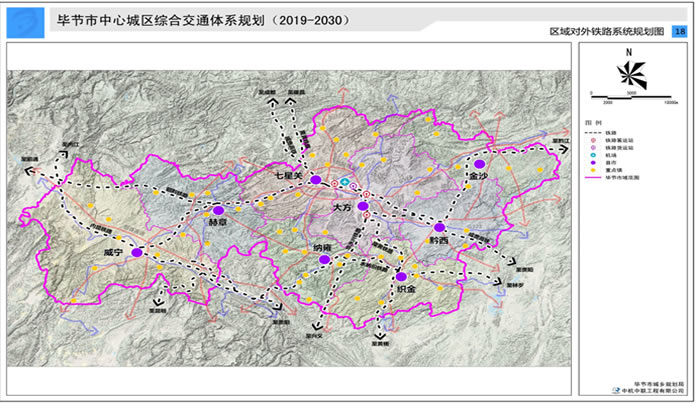Click the dashed railway symbol in legend

(592, 131)
